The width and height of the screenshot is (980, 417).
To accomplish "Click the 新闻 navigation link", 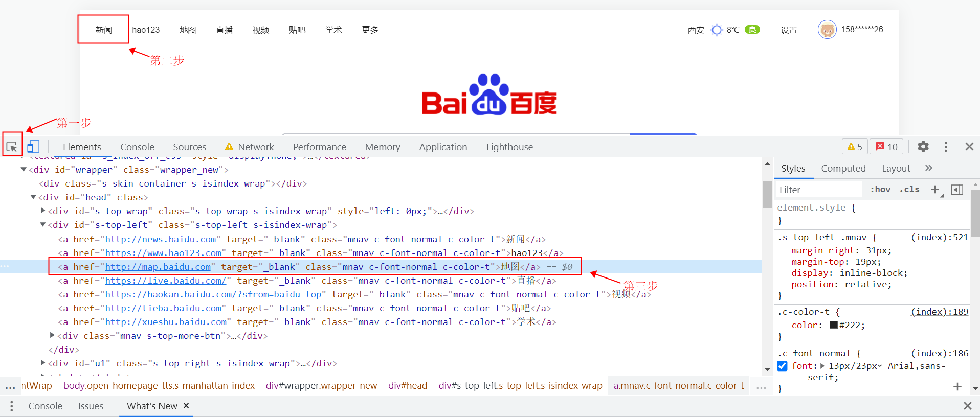I will [103, 30].
